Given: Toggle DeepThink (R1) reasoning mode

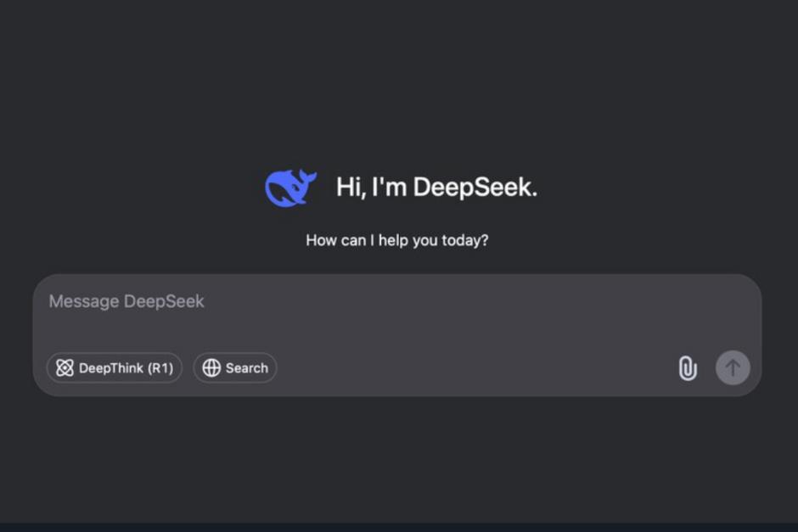Looking at the screenshot, I should tap(115, 368).
